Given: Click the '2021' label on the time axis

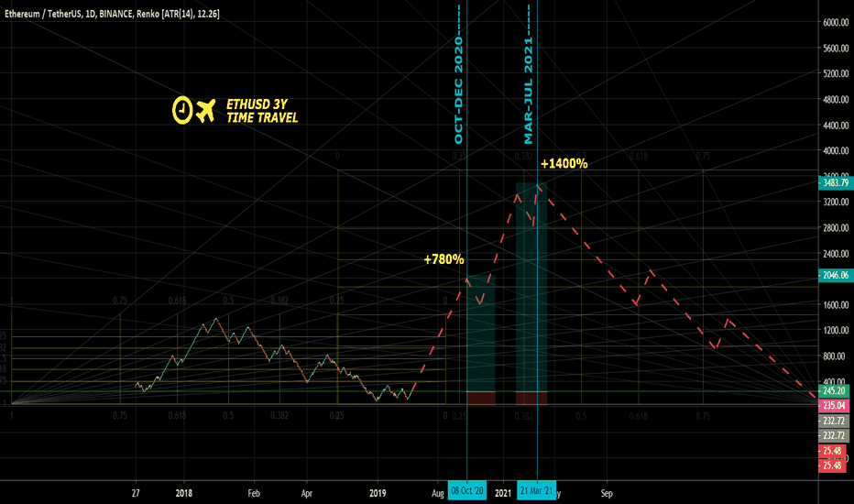Looking at the screenshot, I should 503,493.
